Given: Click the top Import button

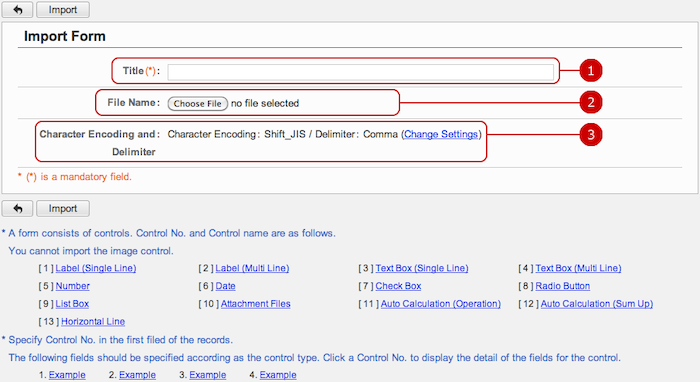Looking at the screenshot, I should coord(62,9).
